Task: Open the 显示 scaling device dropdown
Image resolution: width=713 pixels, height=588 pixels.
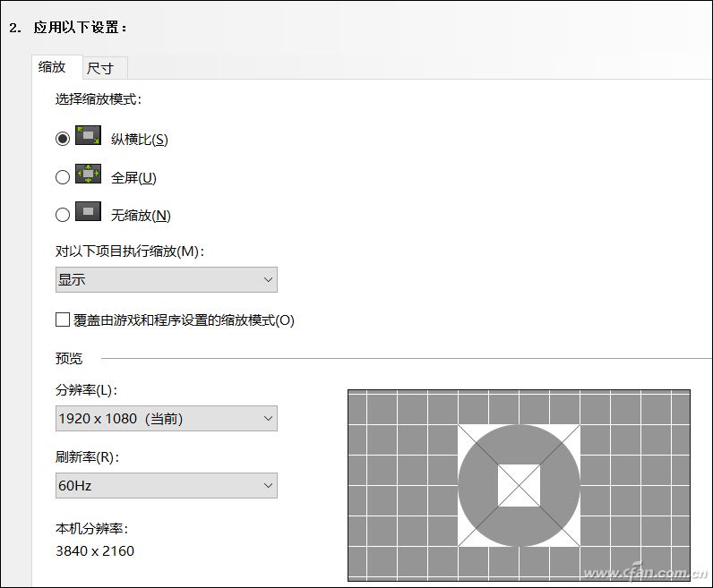Action: pos(167,279)
